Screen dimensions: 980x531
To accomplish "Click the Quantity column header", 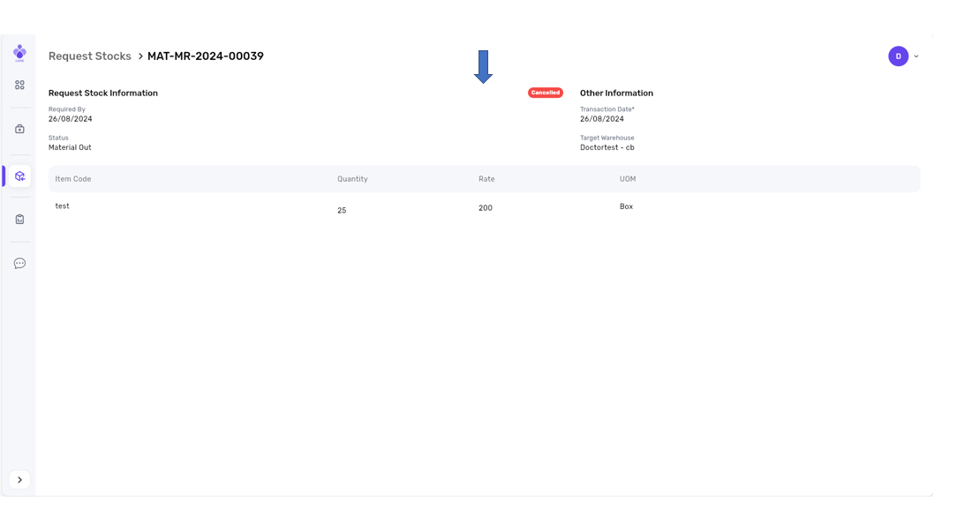I will 352,179.
